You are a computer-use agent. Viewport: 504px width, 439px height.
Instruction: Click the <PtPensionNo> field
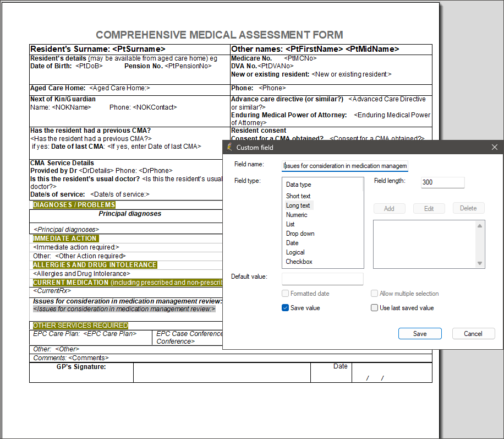click(188, 66)
